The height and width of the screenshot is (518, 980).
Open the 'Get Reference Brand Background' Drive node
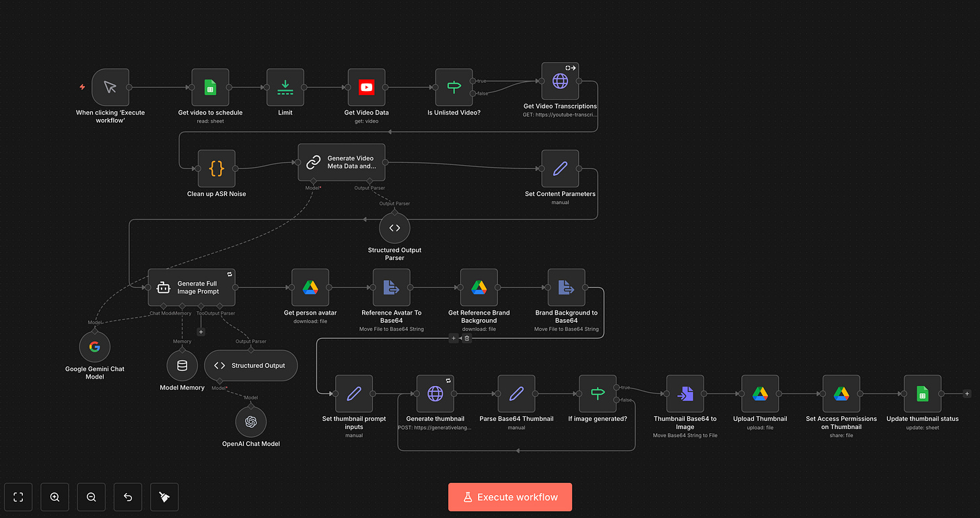(479, 288)
